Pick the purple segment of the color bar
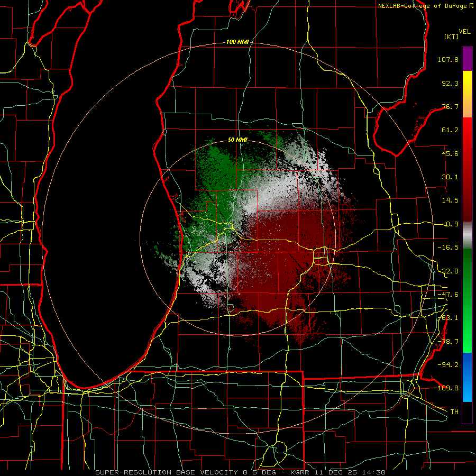This screenshot has width=476, height=476. [x=467, y=59]
